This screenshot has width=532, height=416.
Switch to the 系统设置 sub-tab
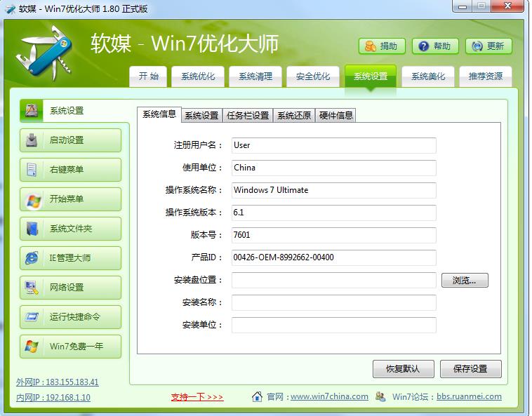click(201, 116)
